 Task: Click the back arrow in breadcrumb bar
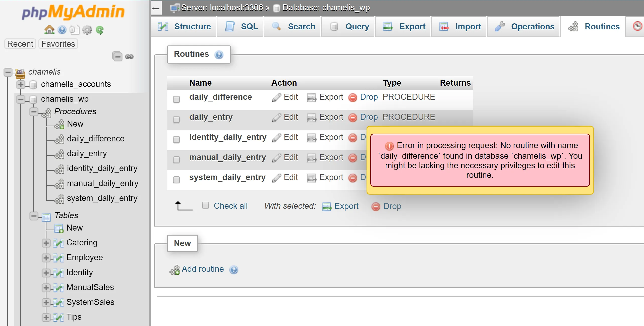156,8
